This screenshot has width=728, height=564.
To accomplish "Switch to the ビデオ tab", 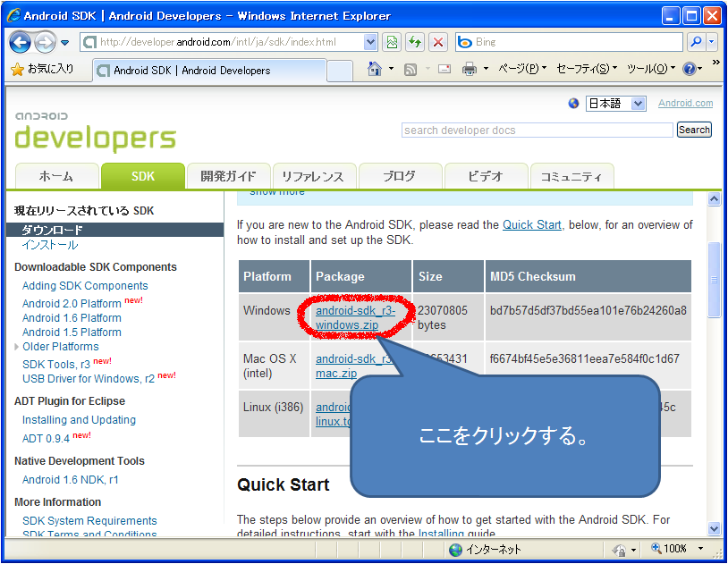I will [x=487, y=176].
